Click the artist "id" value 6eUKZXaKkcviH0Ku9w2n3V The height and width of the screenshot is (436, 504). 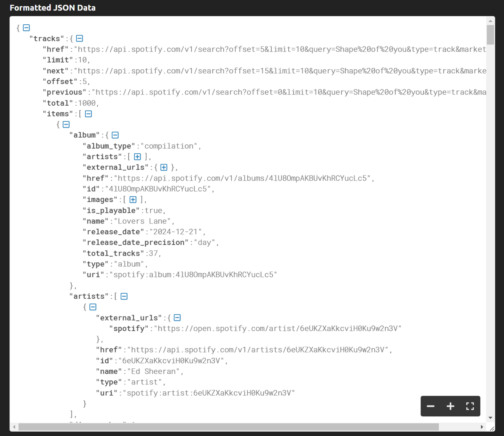[x=171, y=361]
